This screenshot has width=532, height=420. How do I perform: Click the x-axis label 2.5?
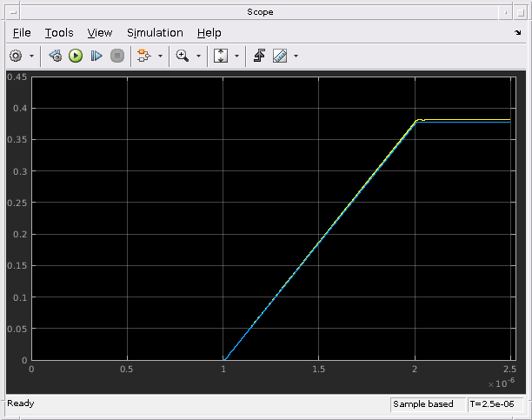pos(510,369)
